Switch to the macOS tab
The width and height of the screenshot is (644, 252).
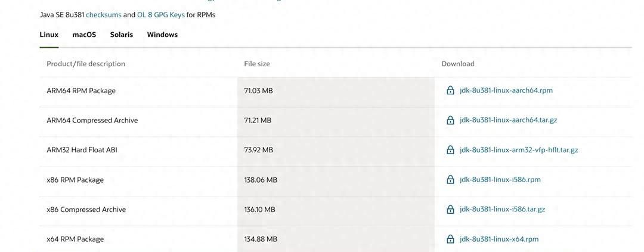click(84, 35)
